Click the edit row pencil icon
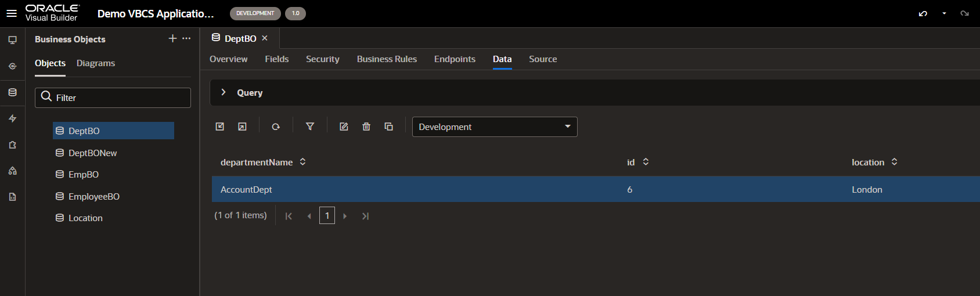Image resolution: width=980 pixels, height=296 pixels. [x=344, y=127]
